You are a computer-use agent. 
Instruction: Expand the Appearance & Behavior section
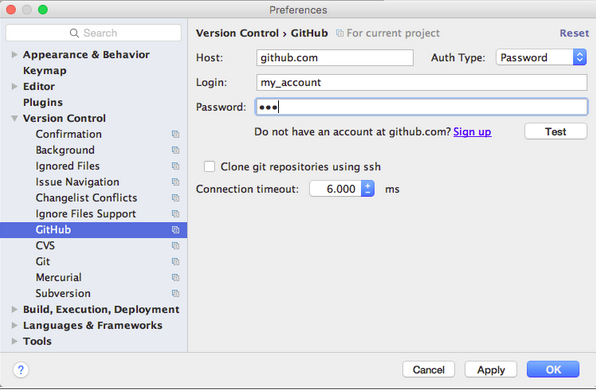pyautogui.click(x=14, y=55)
